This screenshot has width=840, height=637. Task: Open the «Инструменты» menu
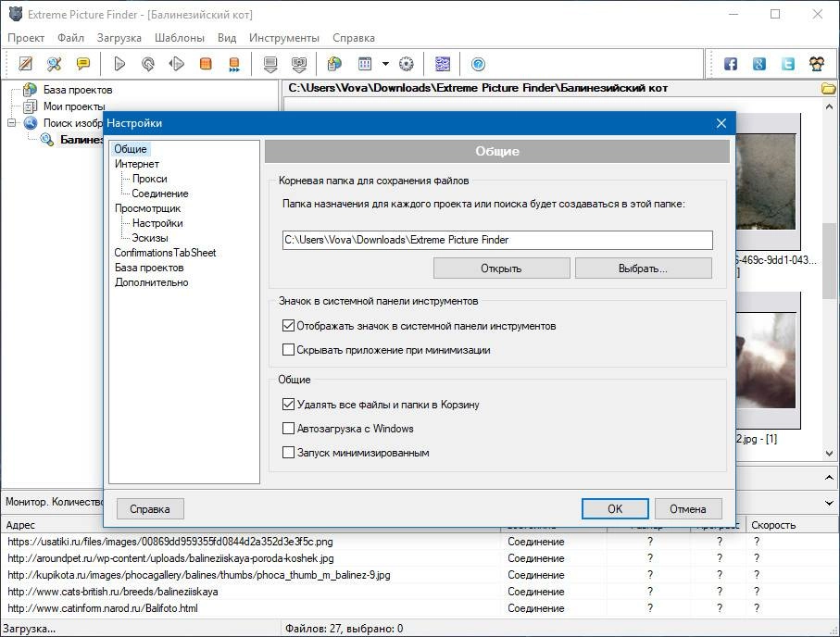coord(284,38)
